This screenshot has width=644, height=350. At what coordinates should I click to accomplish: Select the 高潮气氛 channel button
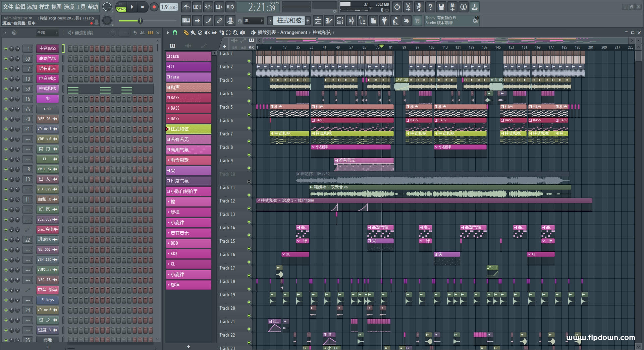pyautogui.click(x=47, y=59)
